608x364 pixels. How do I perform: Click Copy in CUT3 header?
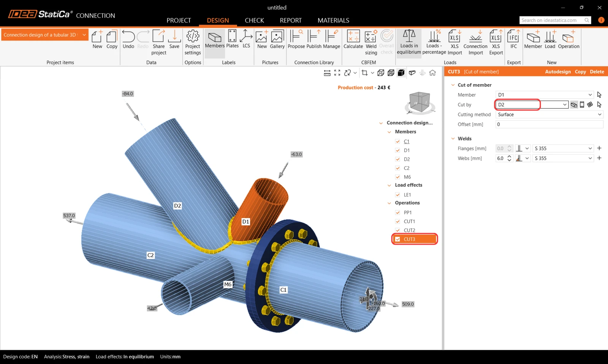tap(580, 72)
